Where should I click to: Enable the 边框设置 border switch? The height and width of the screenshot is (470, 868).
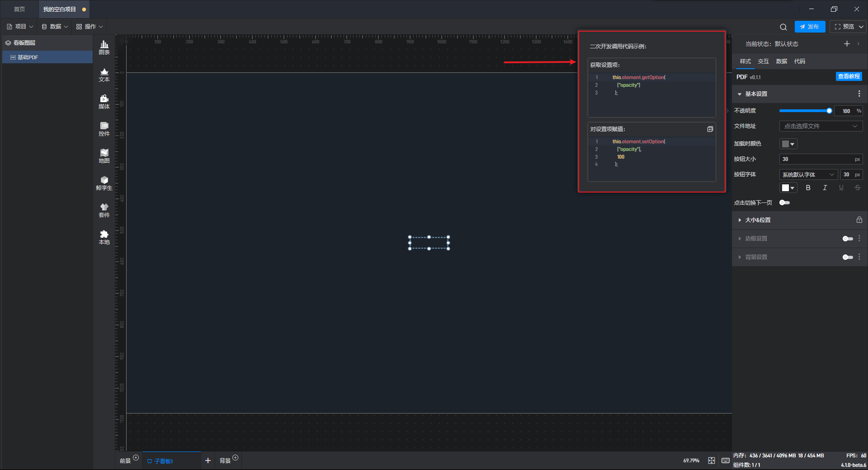click(848, 239)
